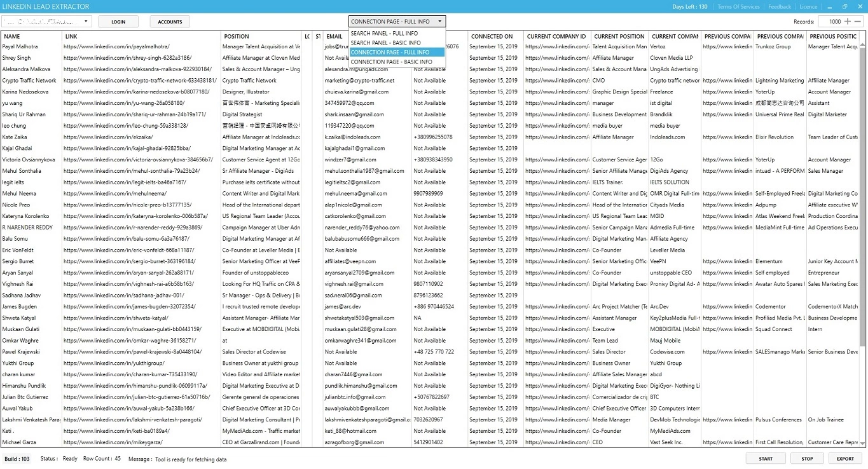Click the Licence link
The image size is (868, 469).
[x=808, y=6]
